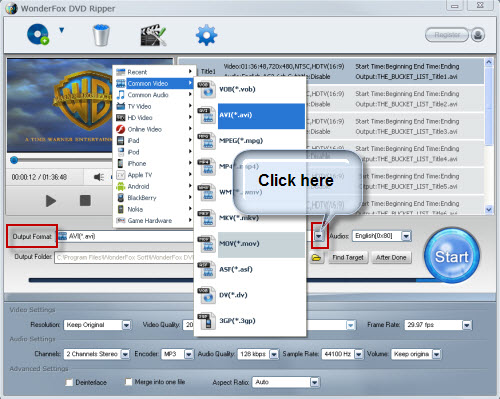Click the Load DVD disc icon

[x=38, y=34]
